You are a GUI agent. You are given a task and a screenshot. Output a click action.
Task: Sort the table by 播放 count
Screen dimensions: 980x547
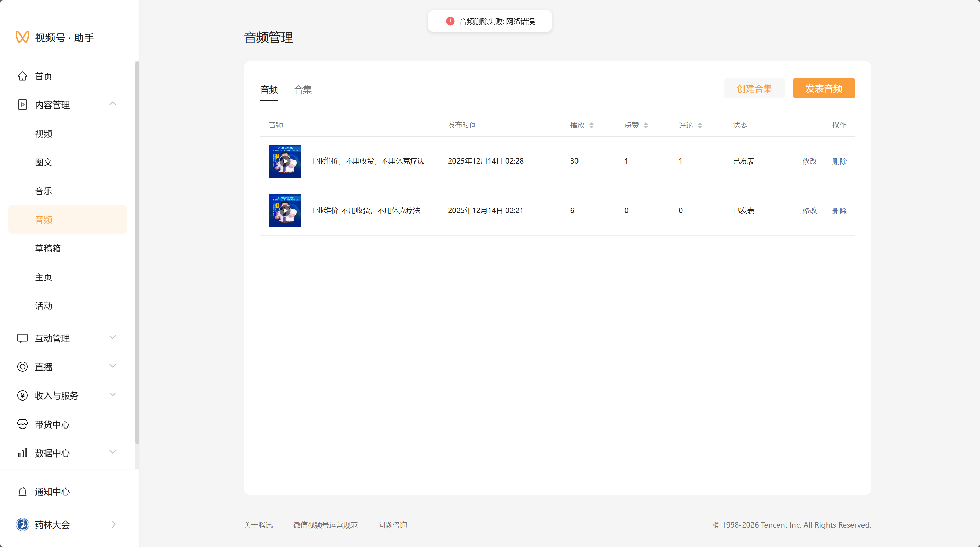coord(591,125)
